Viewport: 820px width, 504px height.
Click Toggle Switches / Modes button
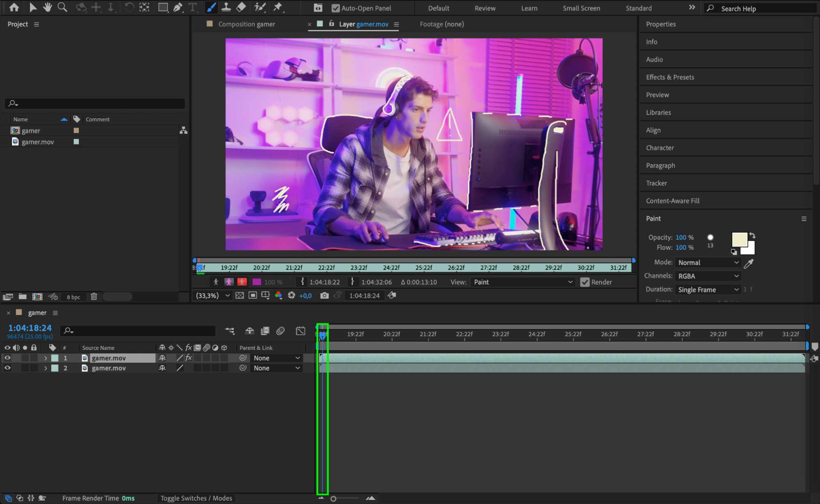pos(196,498)
